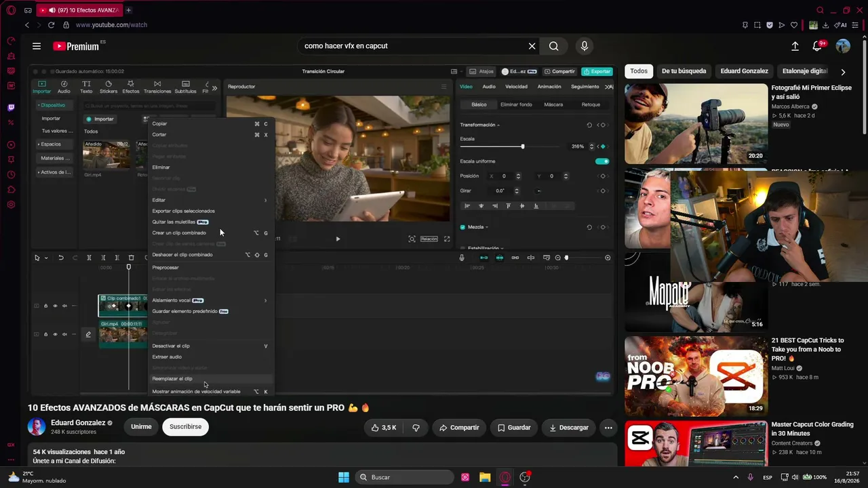
Task: Open CapCut Efectos panel in the video
Action: [x=131, y=87]
